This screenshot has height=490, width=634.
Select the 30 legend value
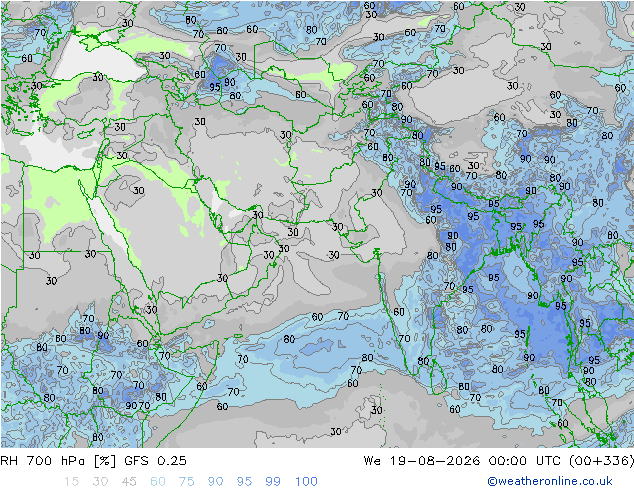click(x=100, y=481)
